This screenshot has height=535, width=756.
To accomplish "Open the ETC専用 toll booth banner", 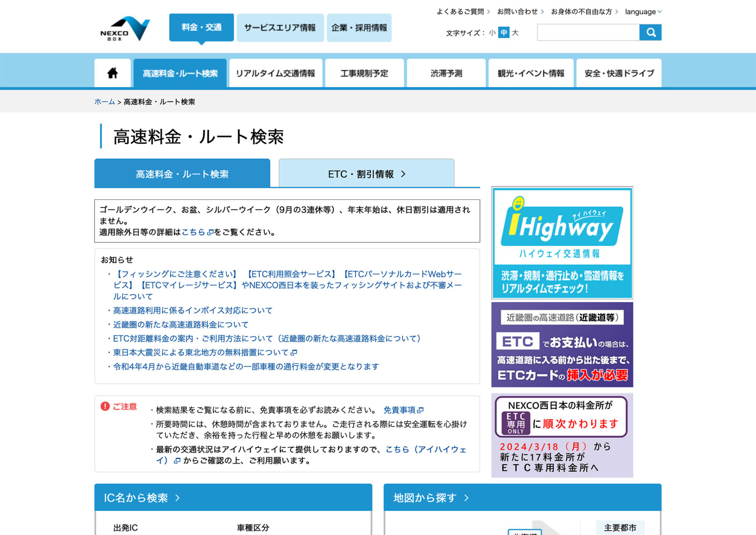I will pyautogui.click(x=562, y=435).
